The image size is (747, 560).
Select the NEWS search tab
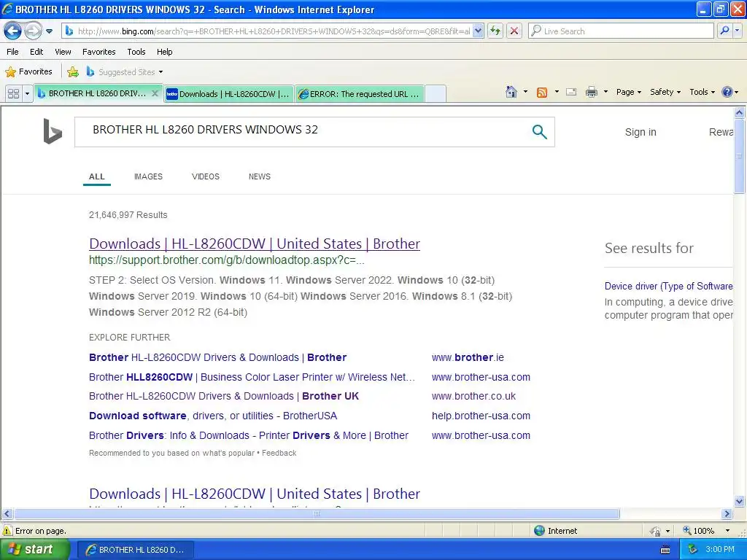pyautogui.click(x=259, y=176)
